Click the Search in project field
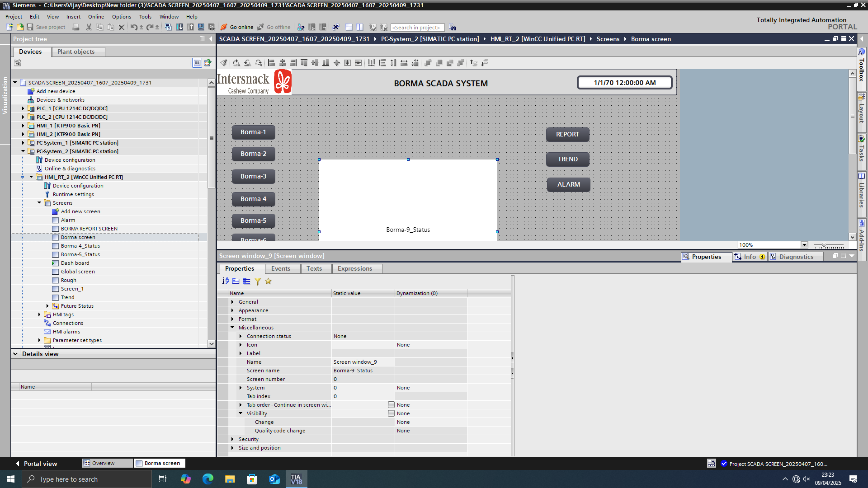 (417, 28)
